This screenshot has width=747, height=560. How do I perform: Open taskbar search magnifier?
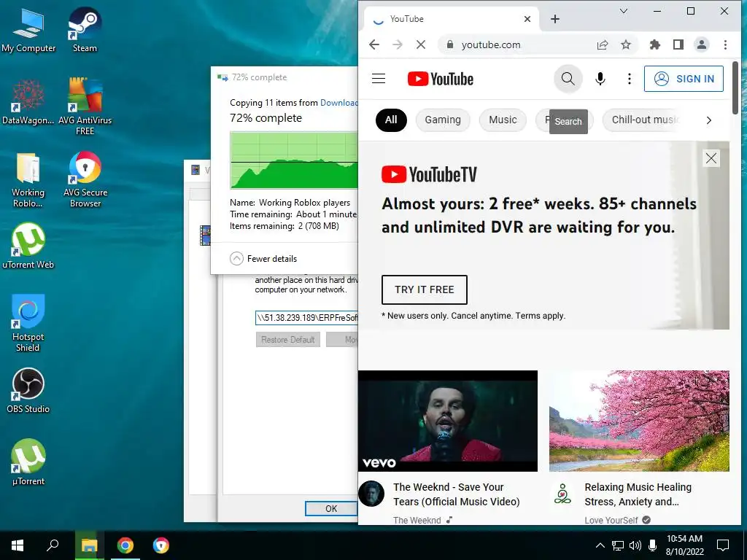pos(53,545)
